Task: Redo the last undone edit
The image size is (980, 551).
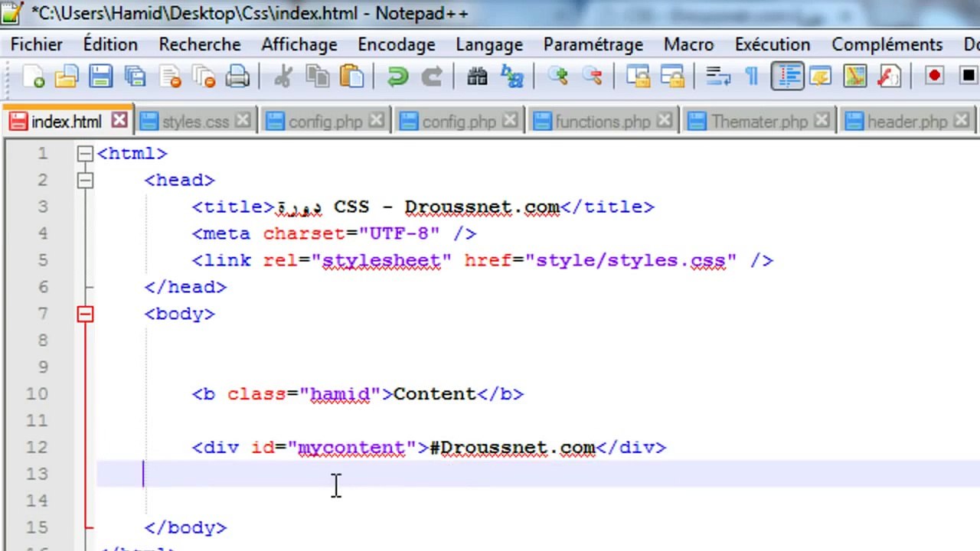Action: (x=432, y=77)
